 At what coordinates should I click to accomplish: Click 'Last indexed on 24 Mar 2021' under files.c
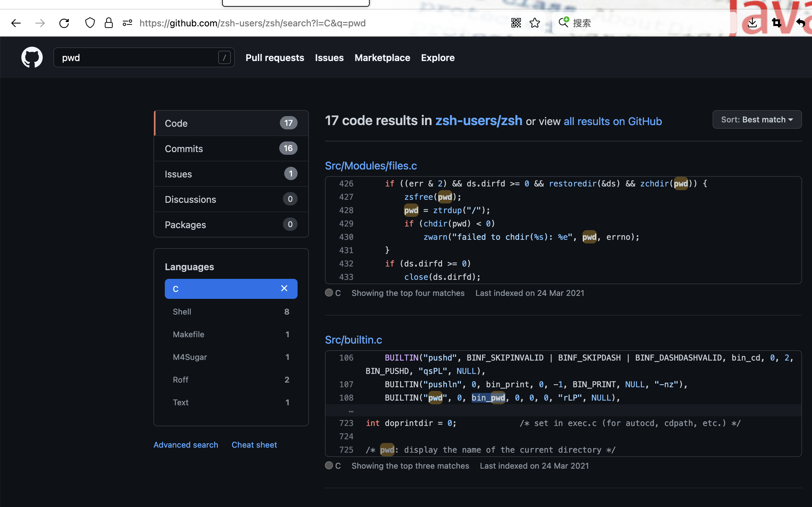tap(529, 293)
